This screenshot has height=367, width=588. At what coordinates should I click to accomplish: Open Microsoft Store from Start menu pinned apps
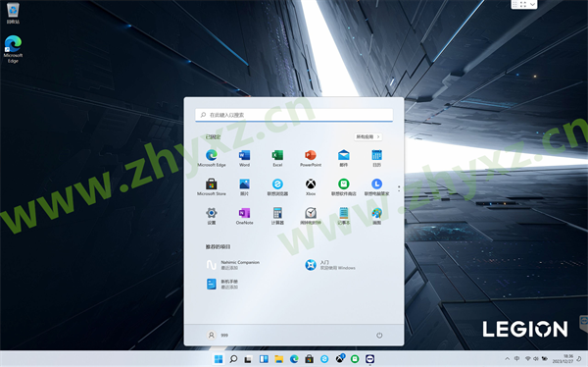[212, 186]
